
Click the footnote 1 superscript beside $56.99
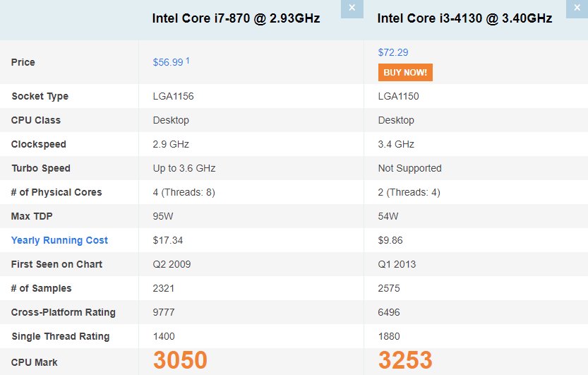tap(188, 60)
